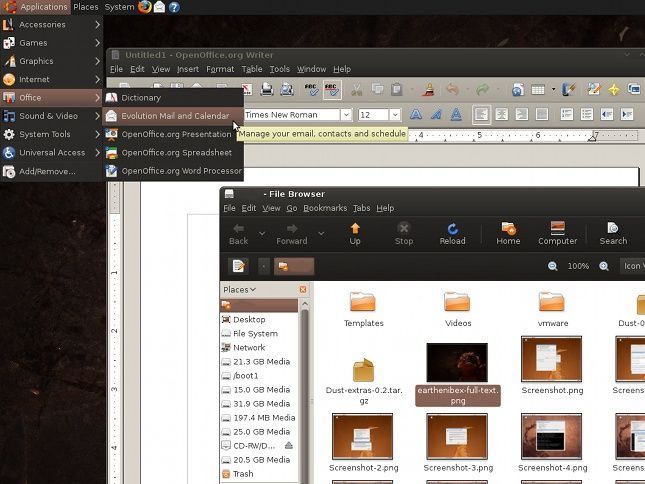Toggle Bullets list in Writer

[587, 114]
